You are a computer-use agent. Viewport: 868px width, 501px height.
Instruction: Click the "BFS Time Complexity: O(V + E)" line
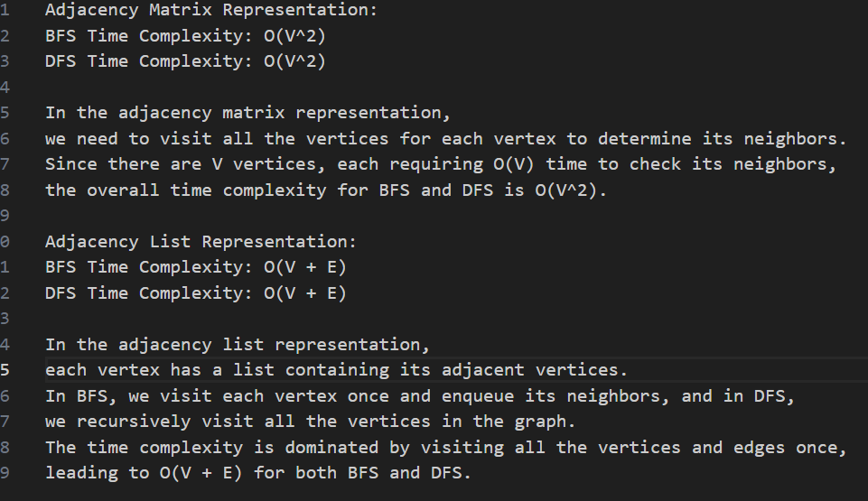click(195, 267)
